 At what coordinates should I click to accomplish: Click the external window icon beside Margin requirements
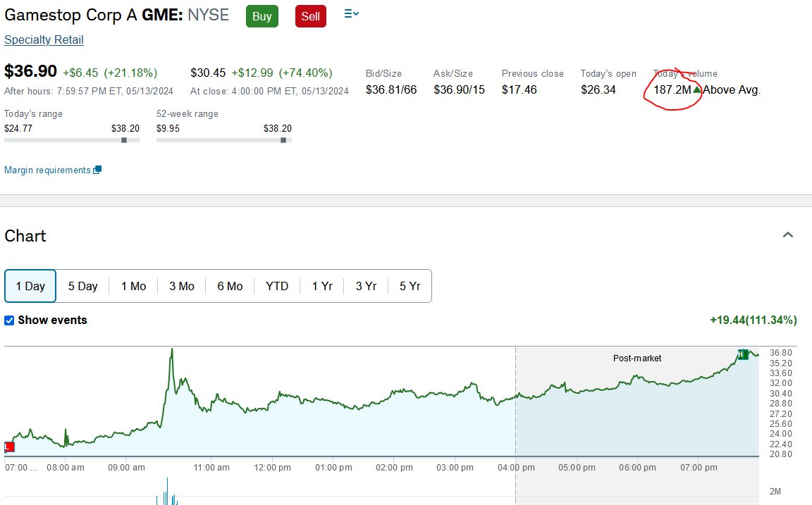[97, 170]
